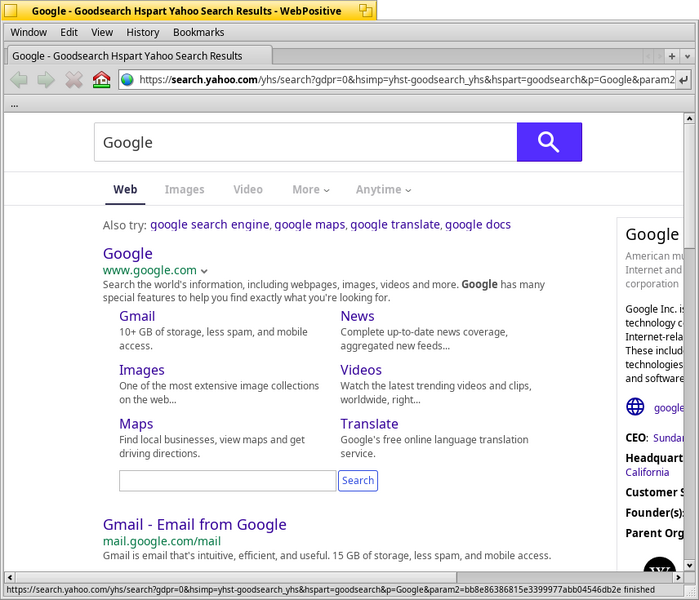Open 'google docs' suggestion link
Screen dimensions: 699x600
click(x=478, y=225)
